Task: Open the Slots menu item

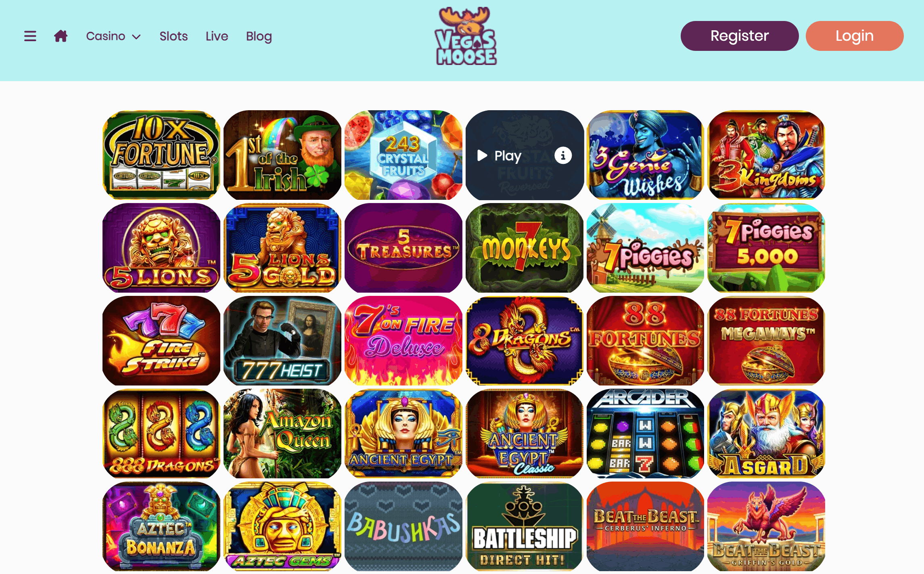Action: (174, 36)
